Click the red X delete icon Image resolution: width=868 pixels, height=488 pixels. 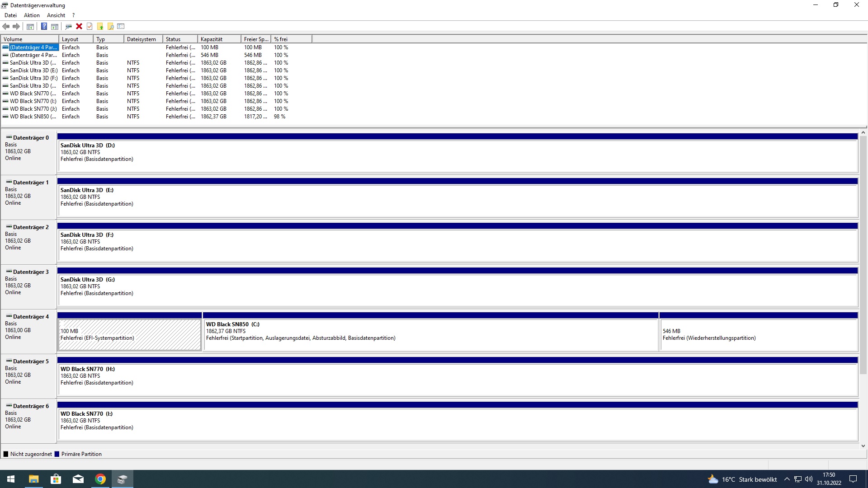79,26
